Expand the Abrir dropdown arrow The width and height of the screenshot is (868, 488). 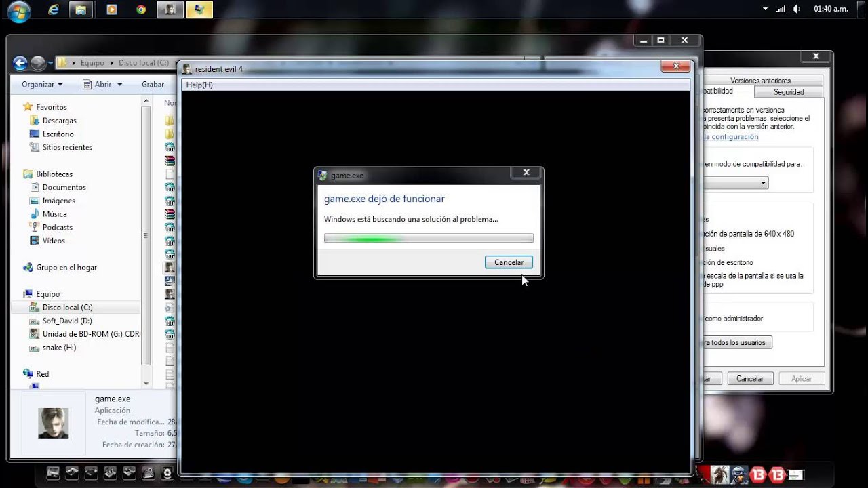point(119,85)
